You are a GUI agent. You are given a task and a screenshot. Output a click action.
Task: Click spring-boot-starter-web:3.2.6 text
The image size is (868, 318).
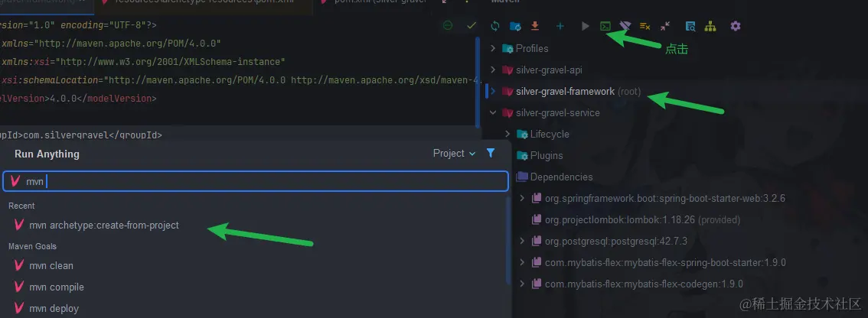(665, 198)
